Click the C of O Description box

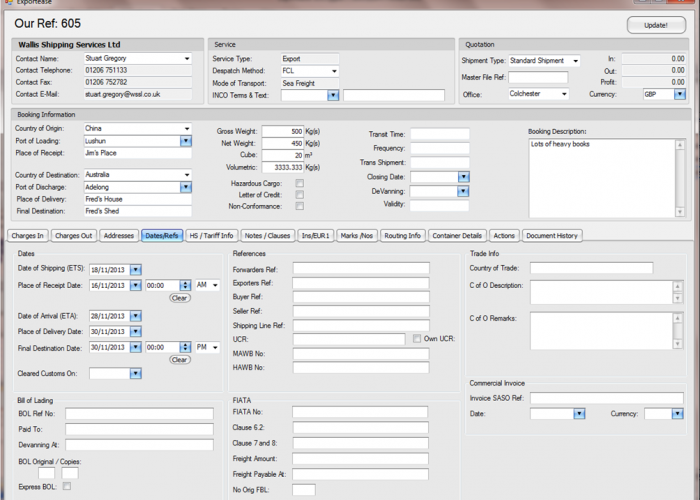pyautogui.click(x=601, y=292)
